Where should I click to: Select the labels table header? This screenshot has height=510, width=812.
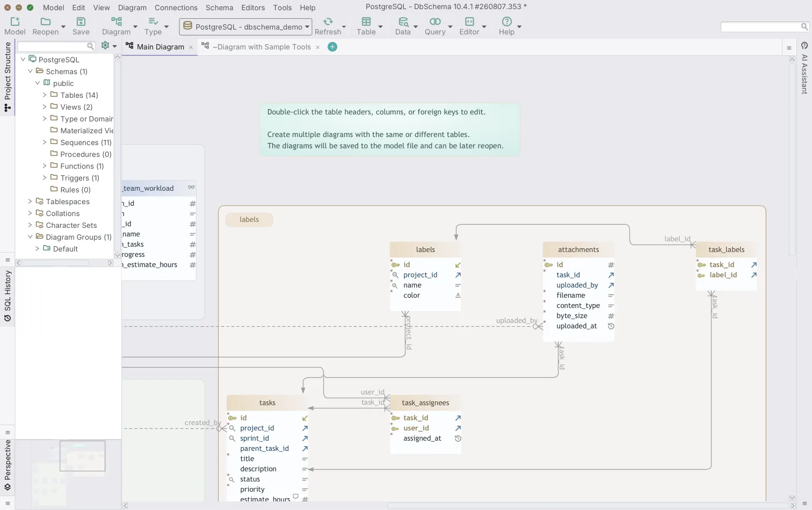(425, 249)
